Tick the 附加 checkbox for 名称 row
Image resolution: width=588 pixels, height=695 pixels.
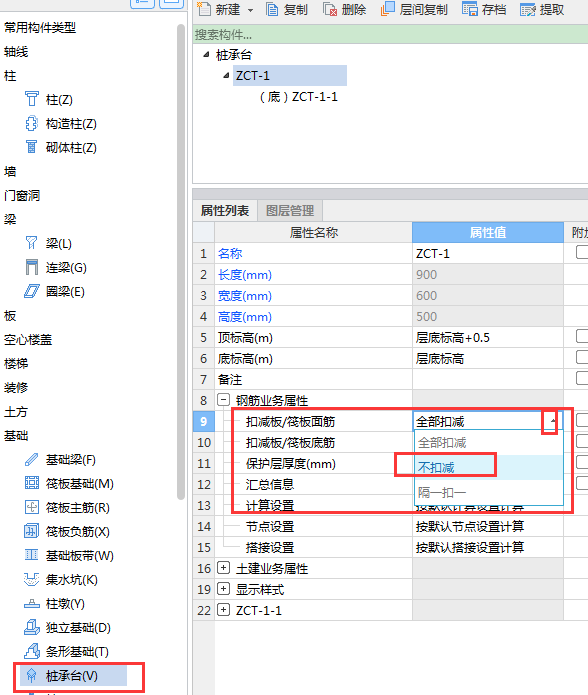581,253
